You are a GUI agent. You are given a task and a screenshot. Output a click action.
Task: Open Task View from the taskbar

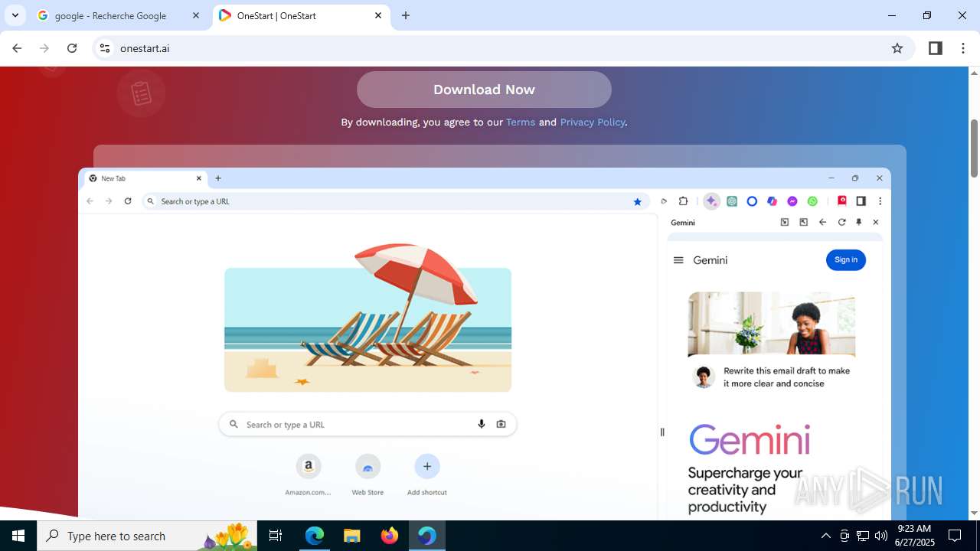(276, 536)
